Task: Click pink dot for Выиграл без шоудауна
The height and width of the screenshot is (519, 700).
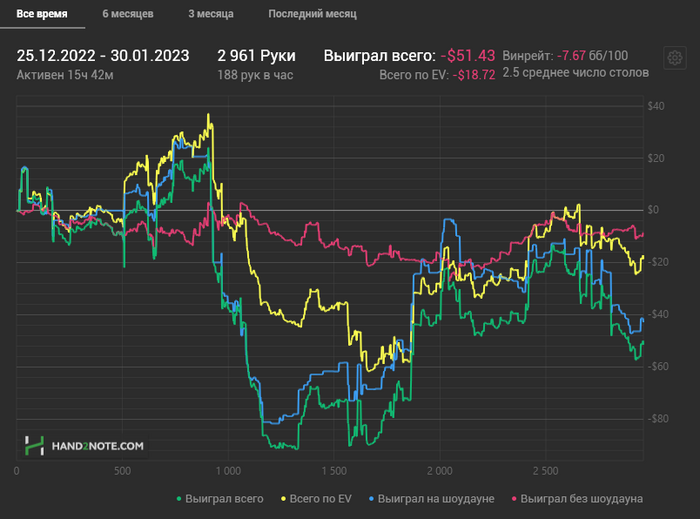Action: tap(514, 499)
